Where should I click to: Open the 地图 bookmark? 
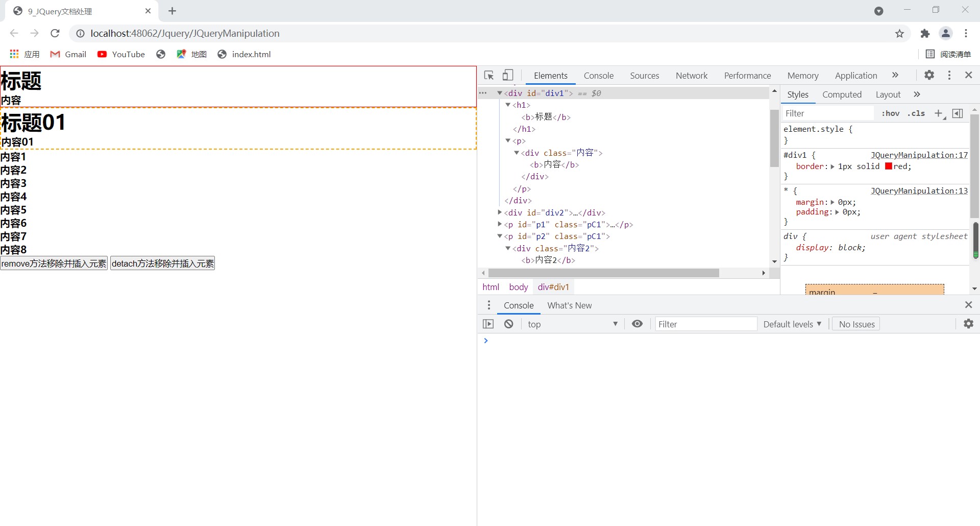pyautogui.click(x=191, y=54)
